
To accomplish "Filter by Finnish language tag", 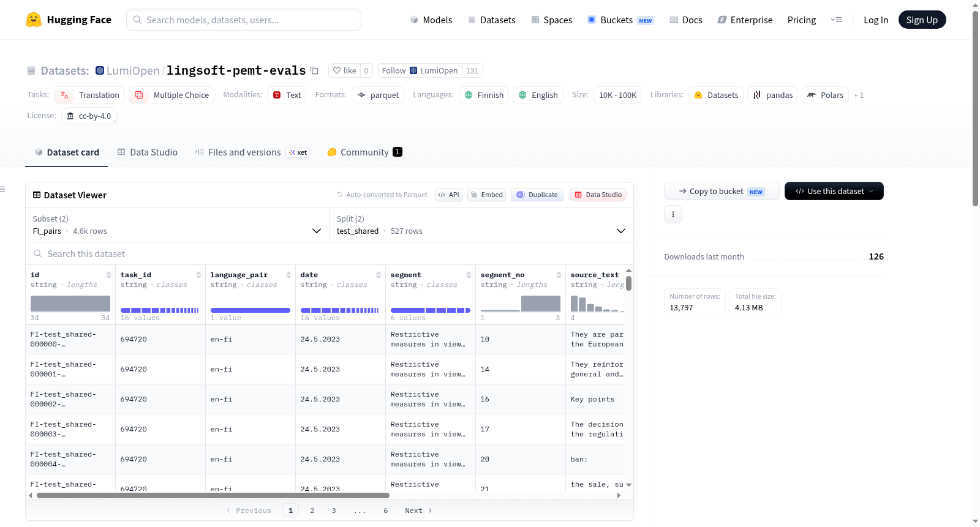I will point(484,95).
